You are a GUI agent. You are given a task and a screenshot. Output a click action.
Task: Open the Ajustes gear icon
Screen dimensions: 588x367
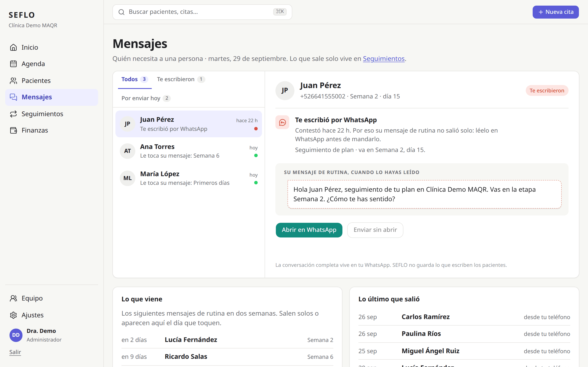click(x=13, y=315)
